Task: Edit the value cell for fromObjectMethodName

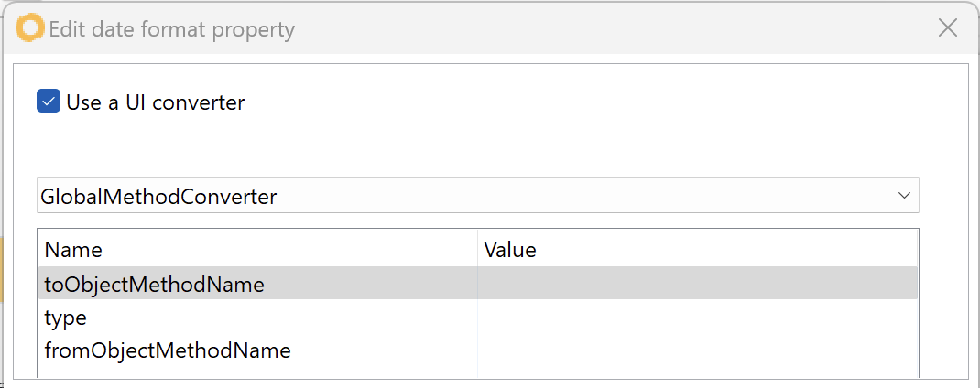Action: click(696, 350)
